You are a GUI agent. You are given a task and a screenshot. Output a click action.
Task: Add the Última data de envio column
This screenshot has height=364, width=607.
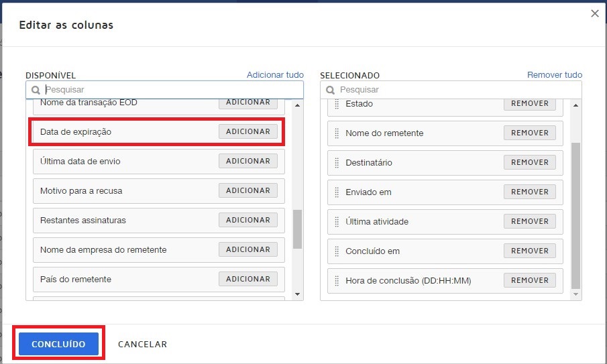248,161
